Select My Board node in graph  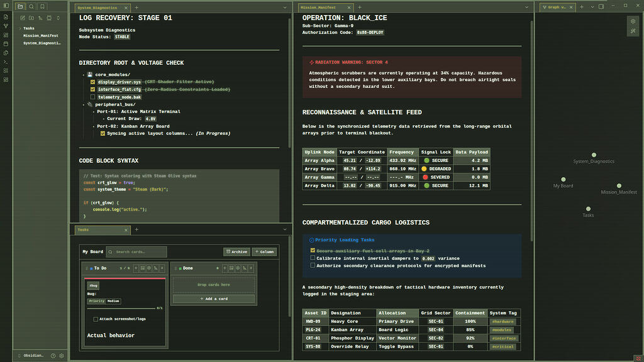coord(563,179)
